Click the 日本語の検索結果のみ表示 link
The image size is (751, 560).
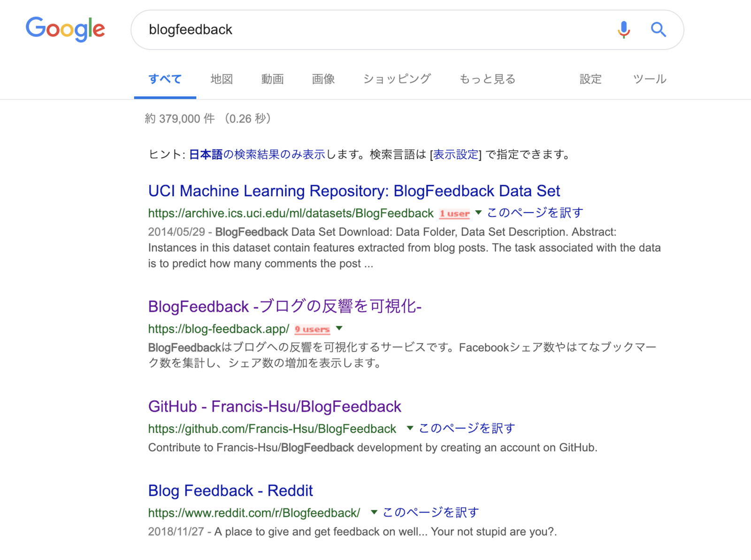tap(257, 154)
